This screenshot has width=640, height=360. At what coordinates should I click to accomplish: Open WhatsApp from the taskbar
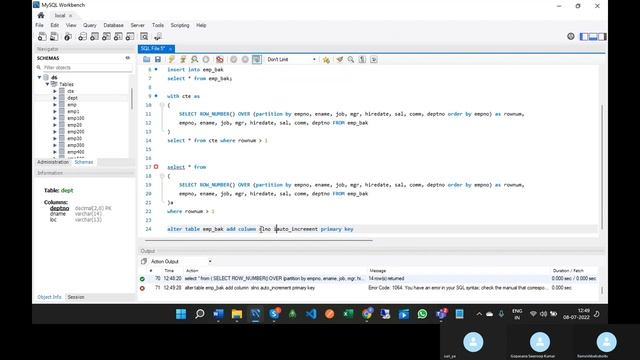(422, 314)
